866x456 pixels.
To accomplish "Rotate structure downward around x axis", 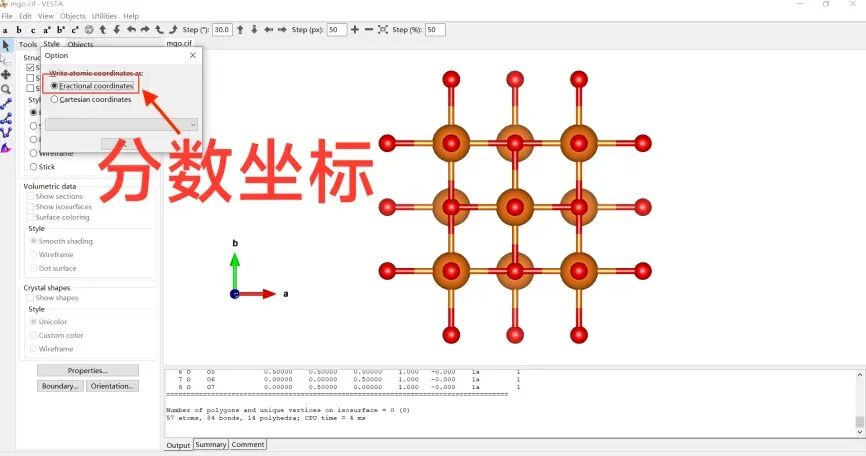I will pos(117,30).
